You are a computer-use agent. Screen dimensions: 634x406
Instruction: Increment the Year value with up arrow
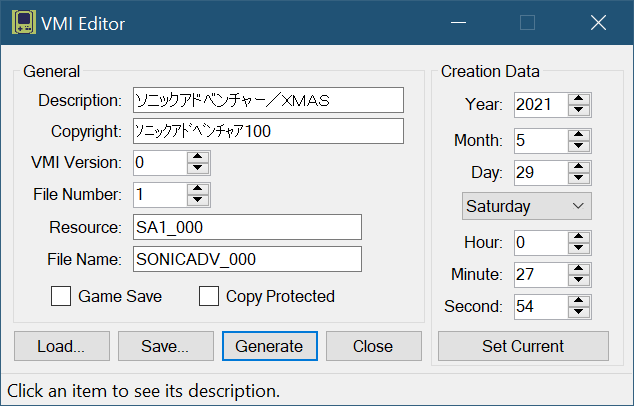click(579, 98)
